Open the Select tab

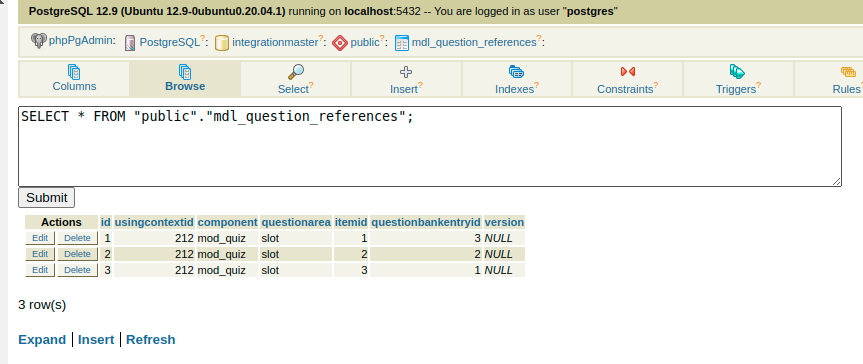[296, 79]
